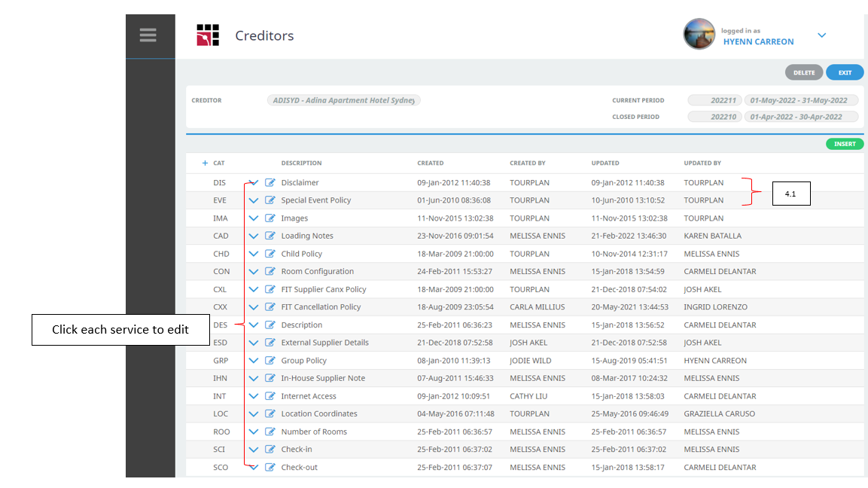Edit the Images note
This screenshot has width=868, height=488.
[270, 218]
